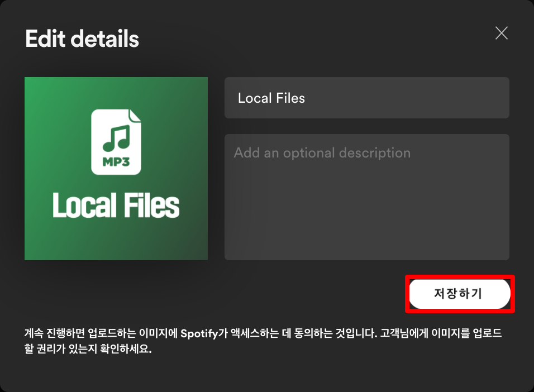Click the 저장하기 save button
The image size is (534, 392).
point(459,294)
